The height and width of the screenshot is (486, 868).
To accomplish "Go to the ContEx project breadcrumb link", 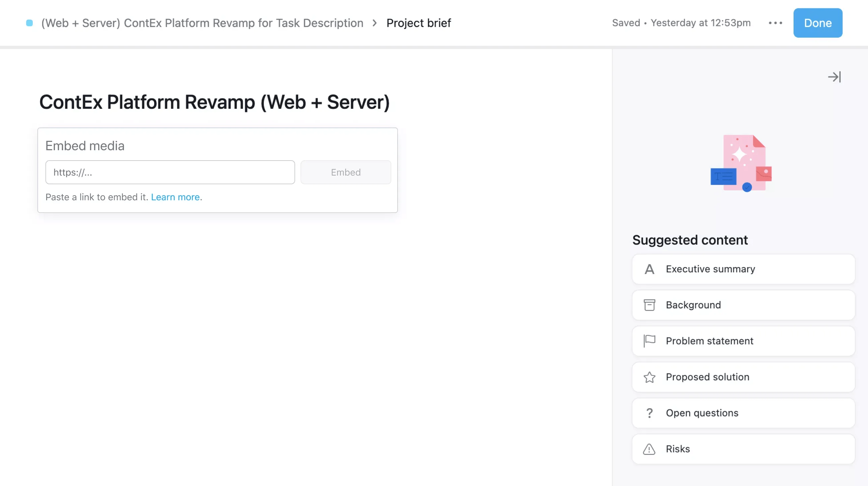I will (202, 23).
